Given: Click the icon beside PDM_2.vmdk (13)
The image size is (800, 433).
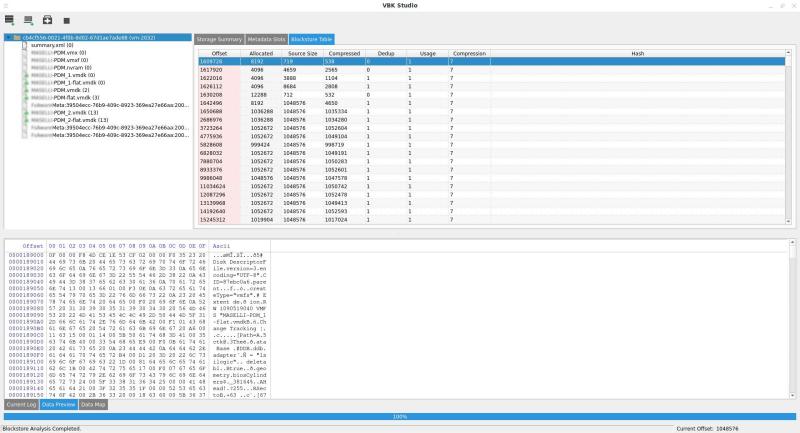Looking at the screenshot, I should tap(25, 113).
